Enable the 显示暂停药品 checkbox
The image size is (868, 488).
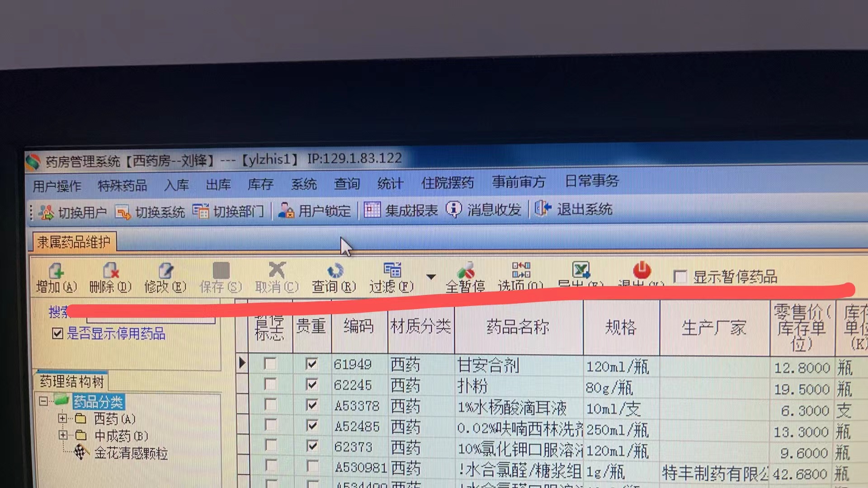(x=680, y=277)
